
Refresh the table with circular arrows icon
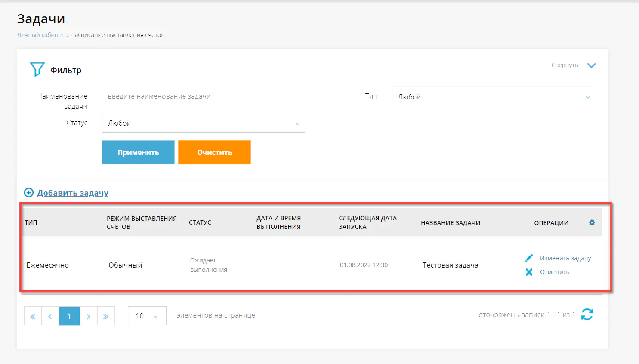pyautogui.click(x=587, y=315)
